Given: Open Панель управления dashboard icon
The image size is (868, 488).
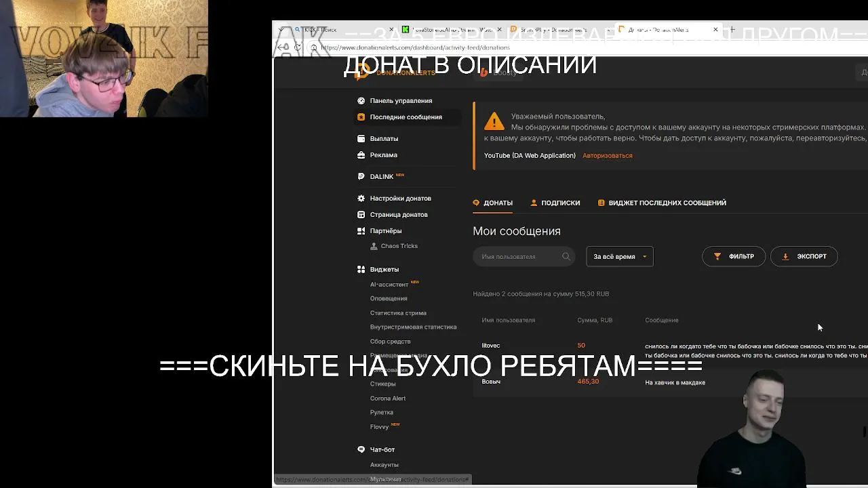Looking at the screenshot, I should pos(361,100).
